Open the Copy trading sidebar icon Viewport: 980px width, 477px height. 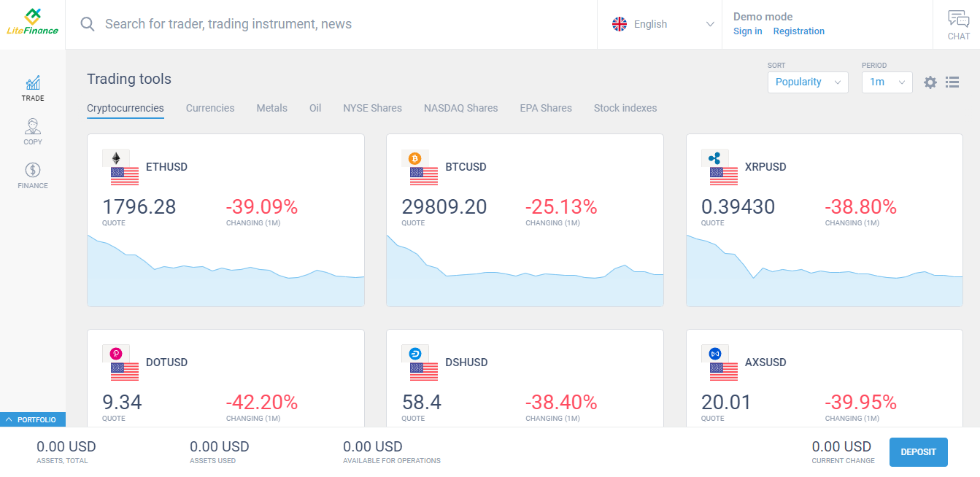(x=32, y=132)
